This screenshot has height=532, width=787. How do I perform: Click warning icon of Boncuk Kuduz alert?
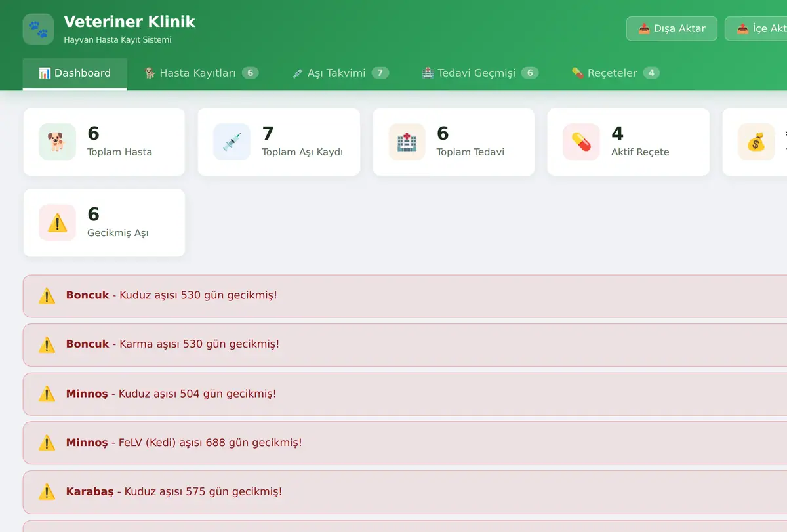click(x=47, y=296)
